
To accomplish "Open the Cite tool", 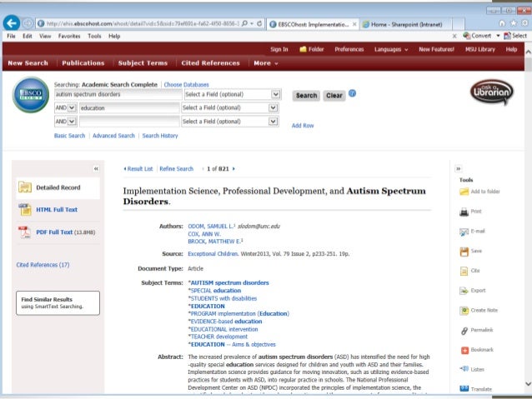I will tap(464, 271).
